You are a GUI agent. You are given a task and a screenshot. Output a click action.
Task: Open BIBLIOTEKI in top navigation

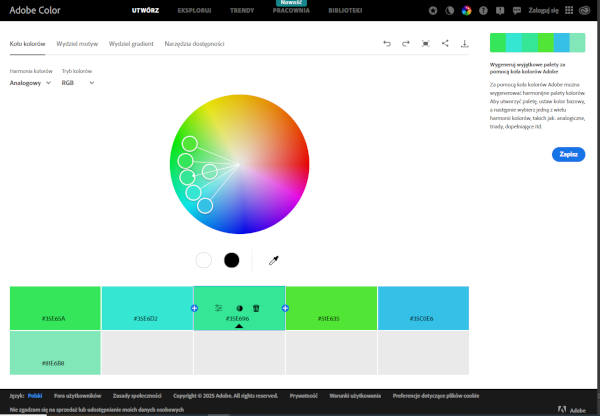tap(345, 10)
